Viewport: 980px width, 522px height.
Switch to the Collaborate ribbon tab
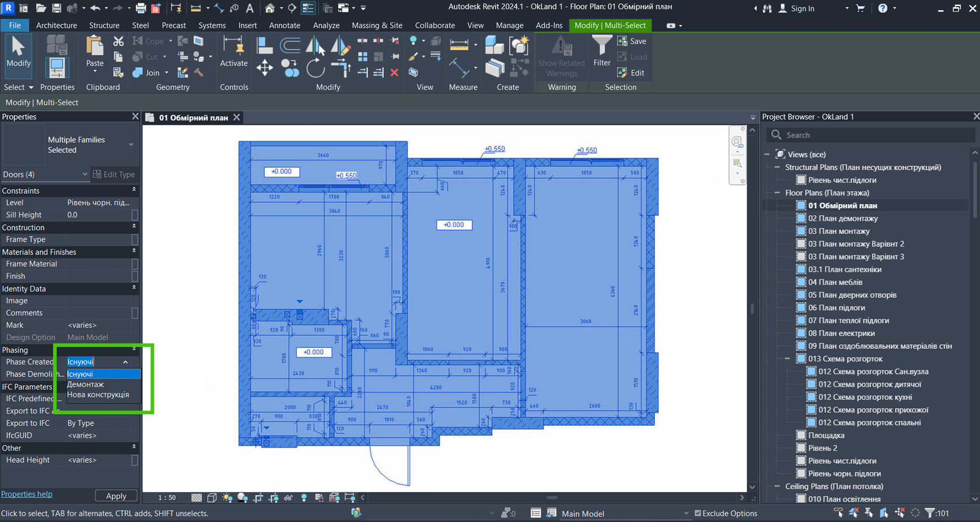point(435,25)
